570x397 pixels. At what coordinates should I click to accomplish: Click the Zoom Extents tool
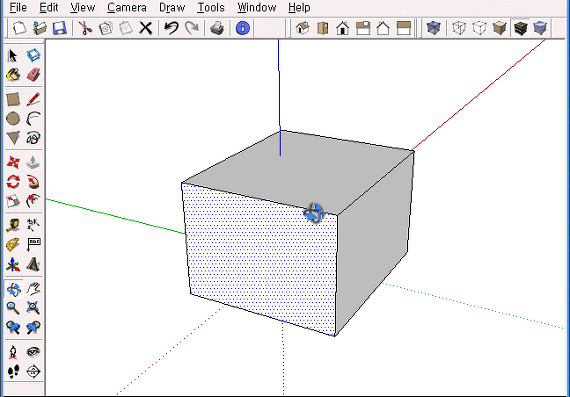pos(33,308)
